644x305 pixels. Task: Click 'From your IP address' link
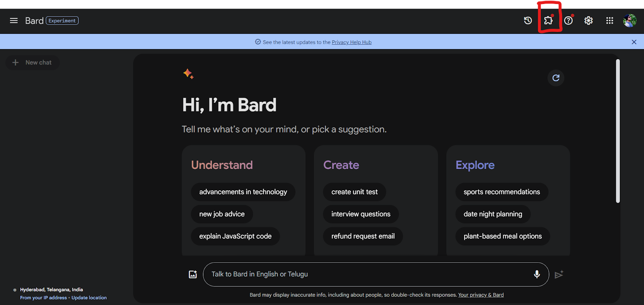pyautogui.click(x=43, y=298)
